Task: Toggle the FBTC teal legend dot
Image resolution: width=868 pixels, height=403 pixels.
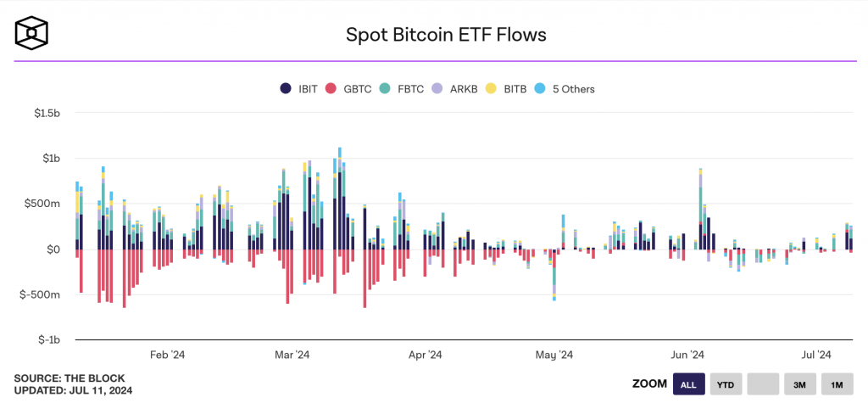Action: point(385,88)
